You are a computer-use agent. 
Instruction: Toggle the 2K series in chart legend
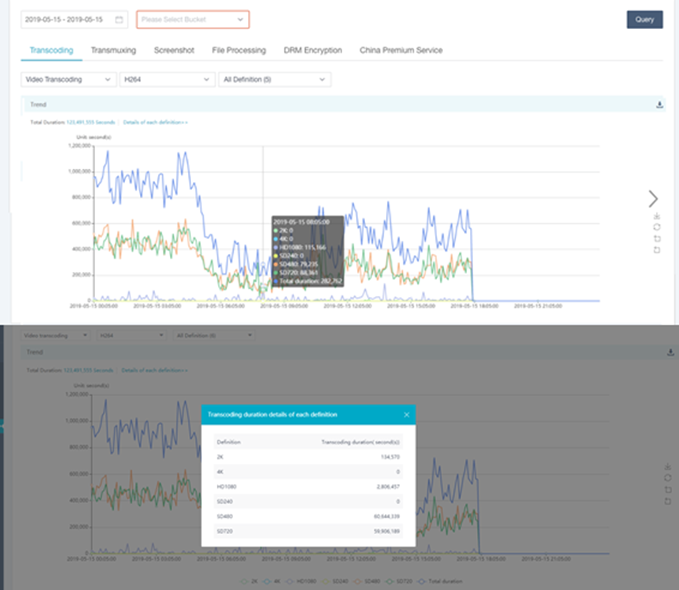coord(252,580)
